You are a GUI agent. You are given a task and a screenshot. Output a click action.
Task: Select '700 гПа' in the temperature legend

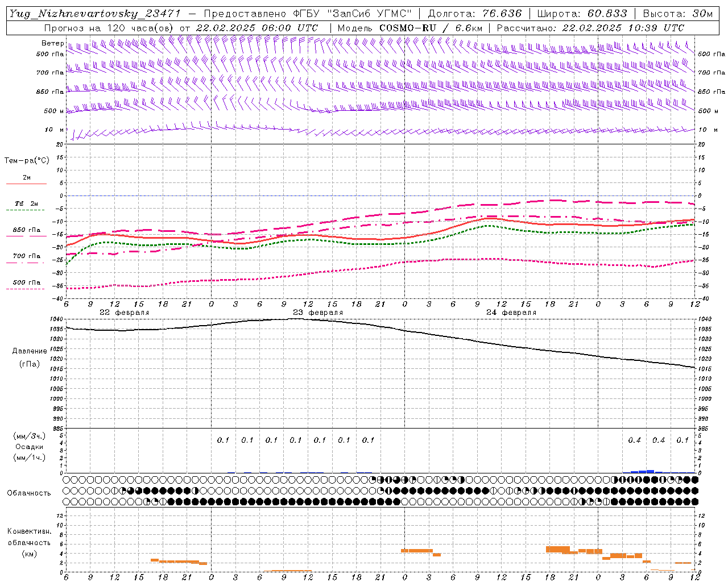pos(27,256)
